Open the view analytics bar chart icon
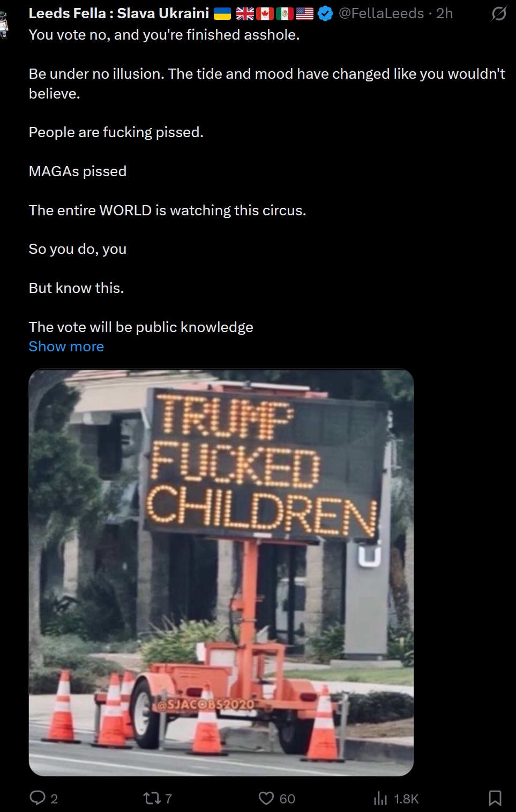The width and height of the screenshot is (516, 812). coord(380,799)
